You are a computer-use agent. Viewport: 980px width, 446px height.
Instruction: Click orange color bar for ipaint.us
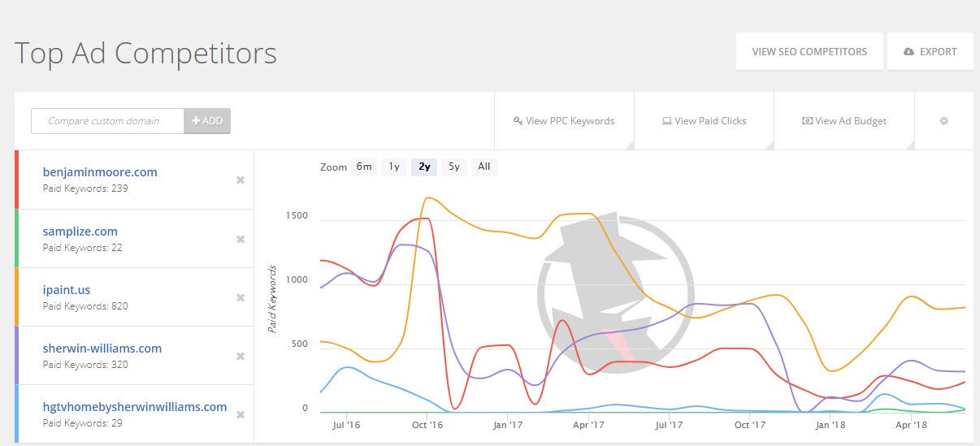pyautogui.click(x=16, y=297)
